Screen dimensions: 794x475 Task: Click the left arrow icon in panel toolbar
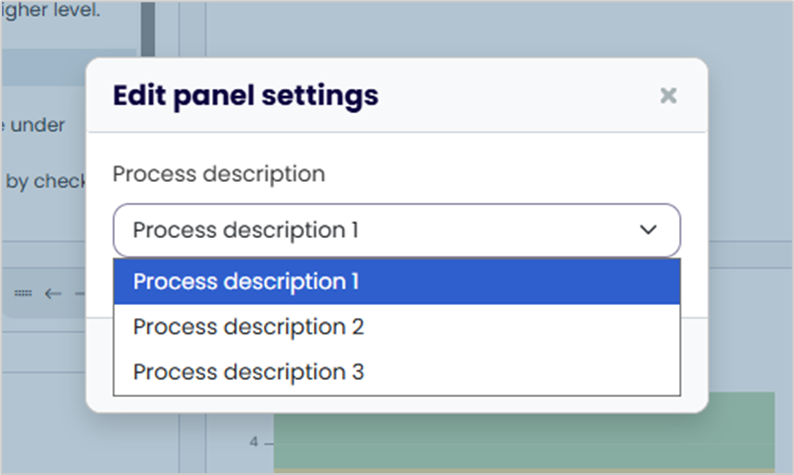tap(53, 293)
